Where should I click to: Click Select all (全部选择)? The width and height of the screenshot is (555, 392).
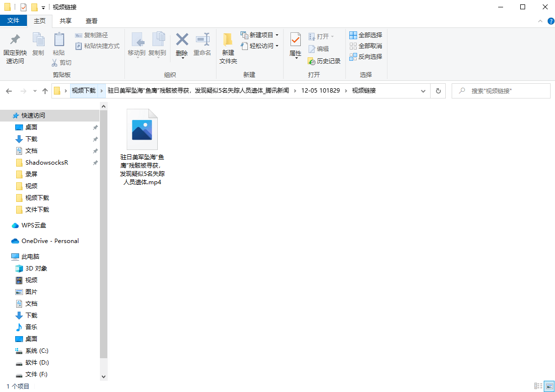[365, 35]
